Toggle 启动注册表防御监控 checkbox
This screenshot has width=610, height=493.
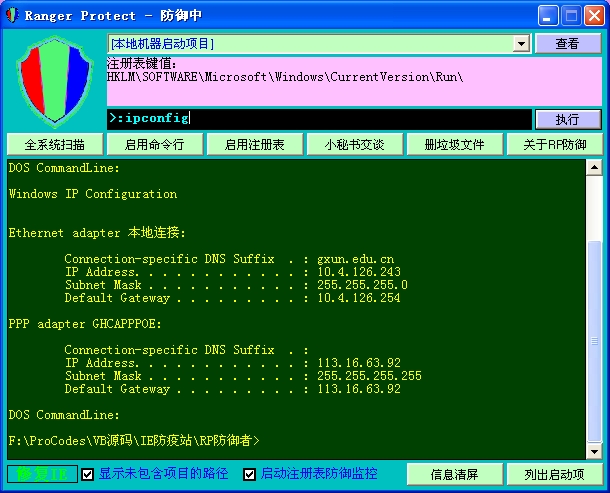point(249,474)
